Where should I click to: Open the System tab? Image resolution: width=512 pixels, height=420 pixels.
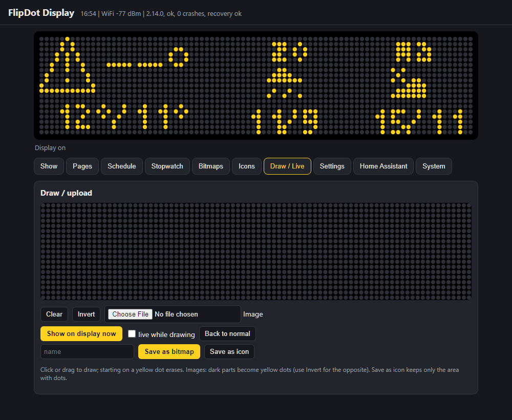coord(434,166)
